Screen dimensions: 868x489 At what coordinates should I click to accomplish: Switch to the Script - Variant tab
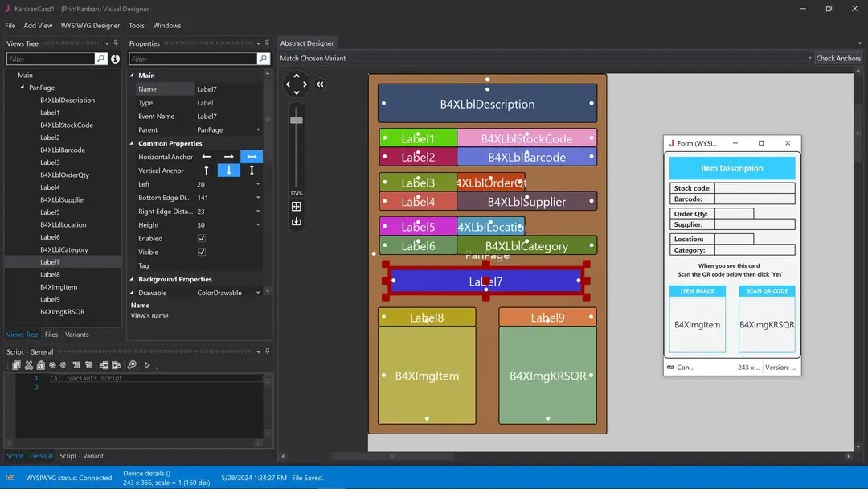81,456
